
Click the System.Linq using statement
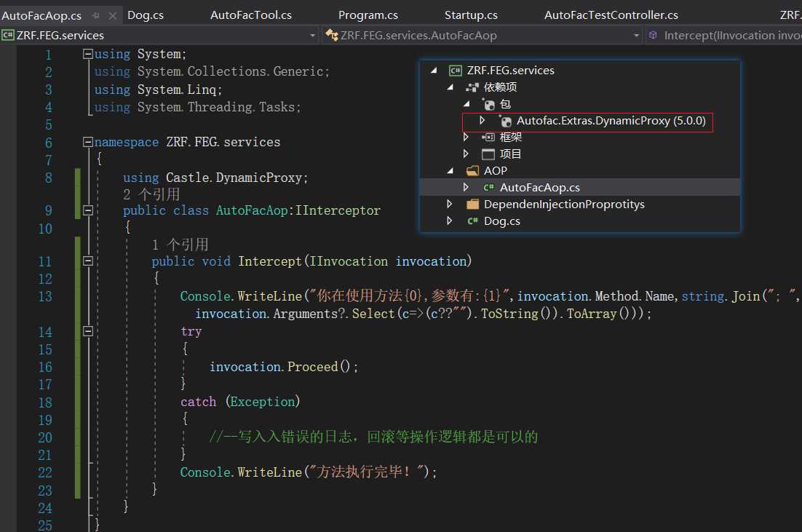pyautogui.click(x=158, y=90)
